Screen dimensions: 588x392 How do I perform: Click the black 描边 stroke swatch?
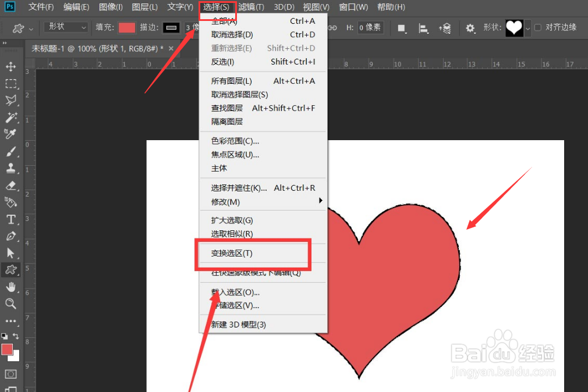pos(171,28)
